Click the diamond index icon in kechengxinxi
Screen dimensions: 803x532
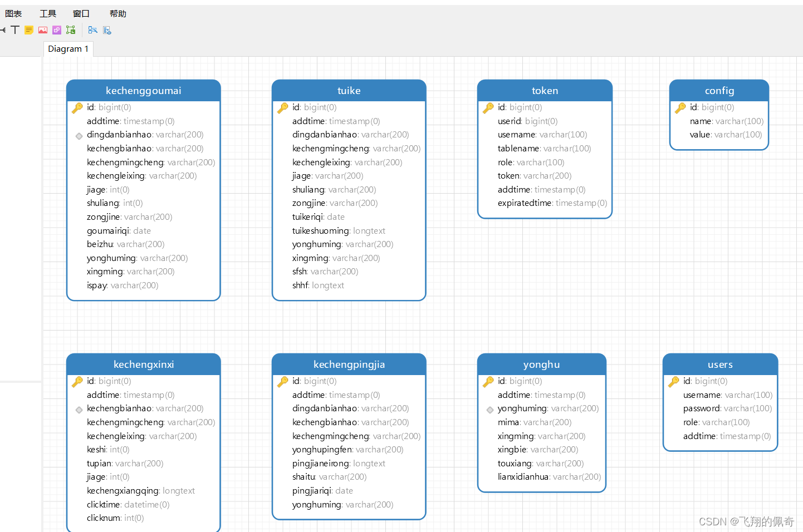point(79,410)
